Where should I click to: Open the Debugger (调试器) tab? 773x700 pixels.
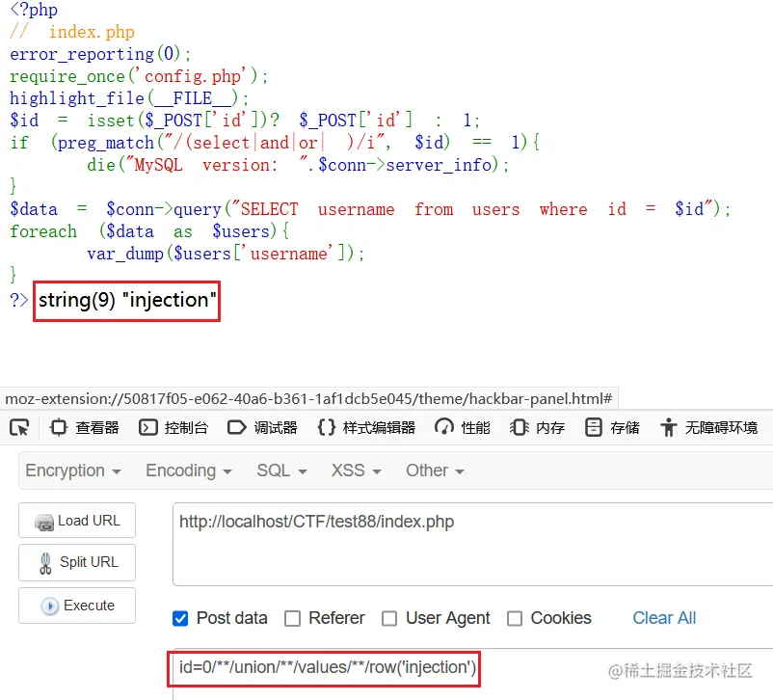[262, 427]
